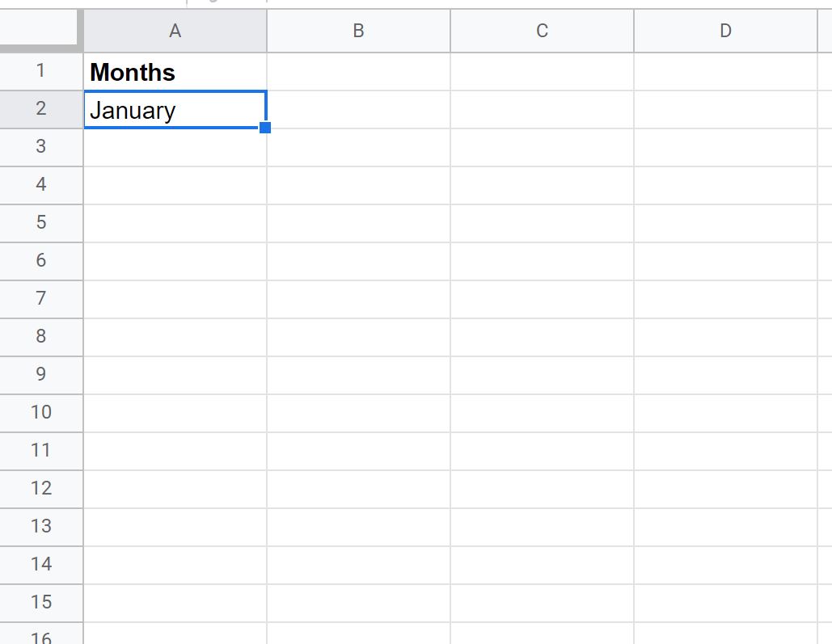Select column D header

coord(725,31)
